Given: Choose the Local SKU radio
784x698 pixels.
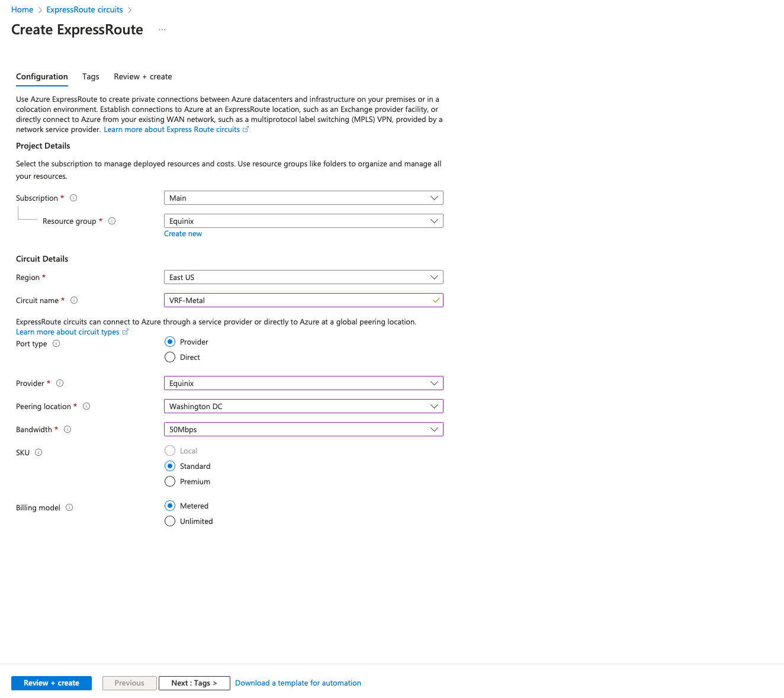Looking at the screenshot, I should click(x=170, y=451).
